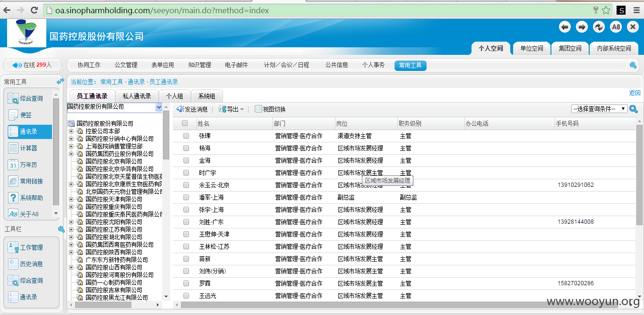Image resolution: width=644 pixels, height=315 pixels.
Task: Expand 控股公司本部 tree node
Action: [71, 131]
